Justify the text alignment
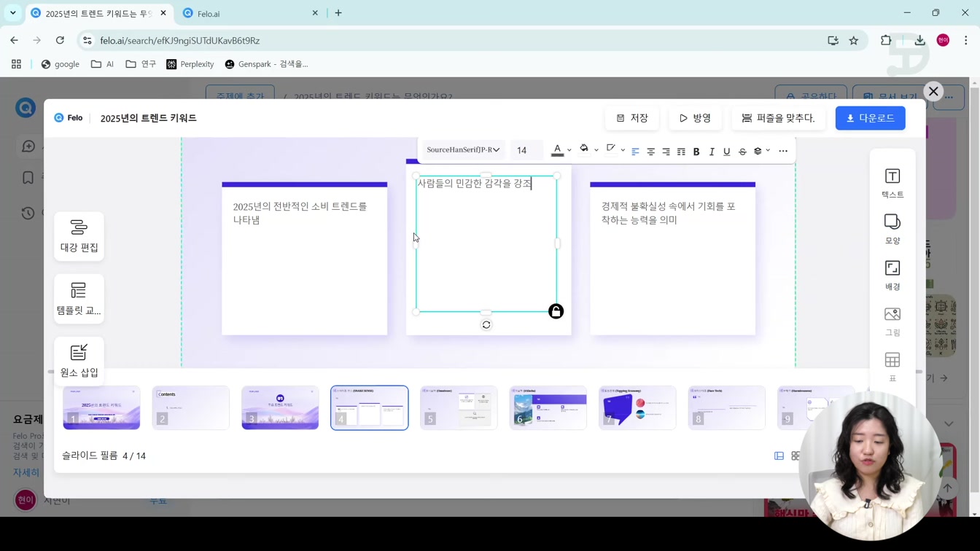980x551 pixels. click(681, 152)
